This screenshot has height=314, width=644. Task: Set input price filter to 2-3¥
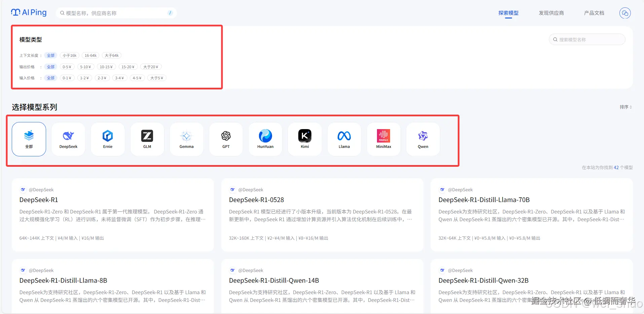pyautogui.click(x=102, y=78)
